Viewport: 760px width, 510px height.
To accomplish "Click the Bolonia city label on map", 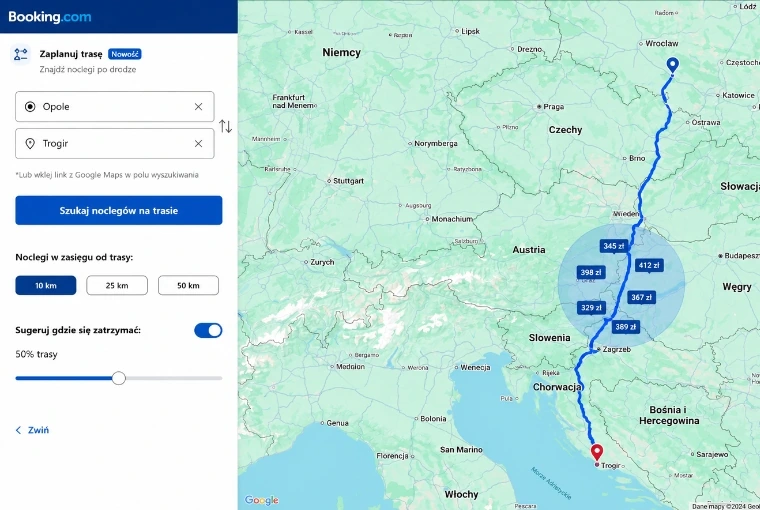I will [433, 418].
